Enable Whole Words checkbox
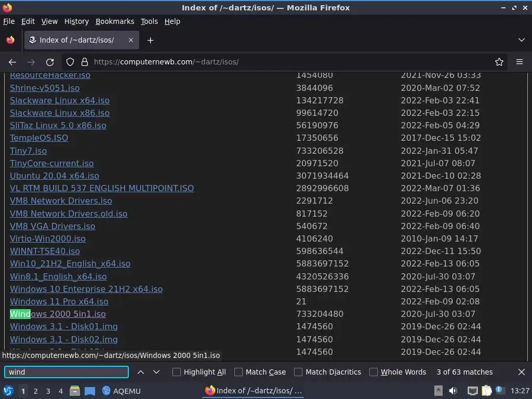Image resolution: width=532 pixels, height=399 pixels. click(374, 372)
